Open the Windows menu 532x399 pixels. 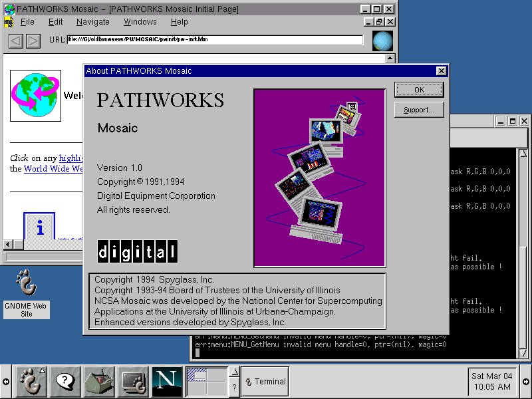tap(140, 22)
